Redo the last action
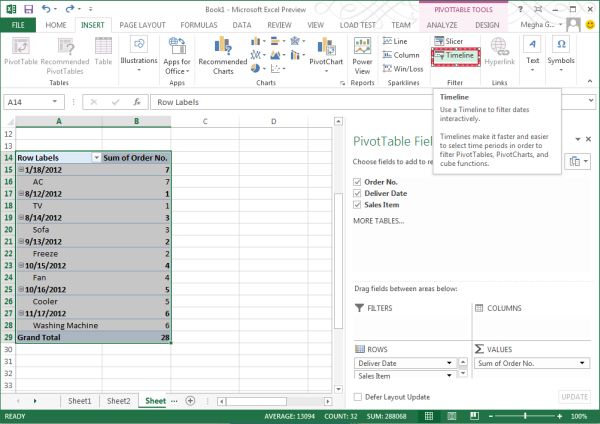 70,9
